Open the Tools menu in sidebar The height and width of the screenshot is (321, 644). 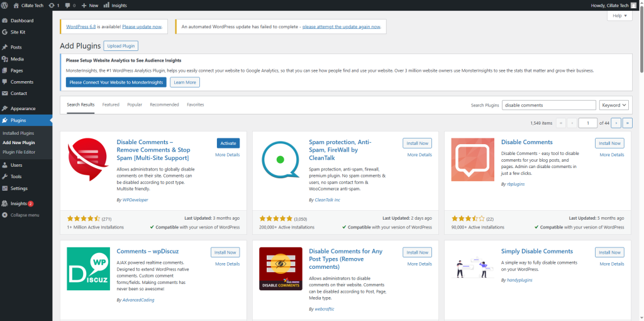tap(16, 177)
